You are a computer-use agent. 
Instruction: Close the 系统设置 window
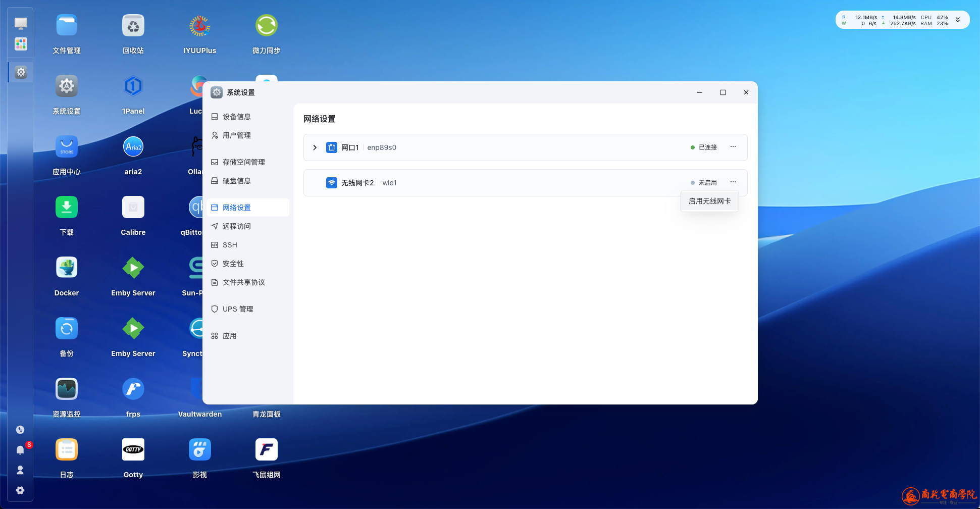tap(746, 92)
